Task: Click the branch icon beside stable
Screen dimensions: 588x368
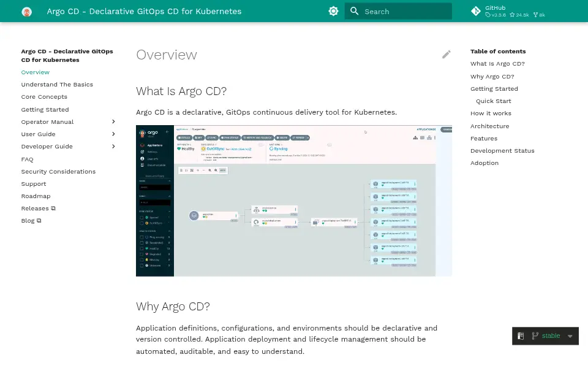Action: pyautogui.click(x=535, y=336)
